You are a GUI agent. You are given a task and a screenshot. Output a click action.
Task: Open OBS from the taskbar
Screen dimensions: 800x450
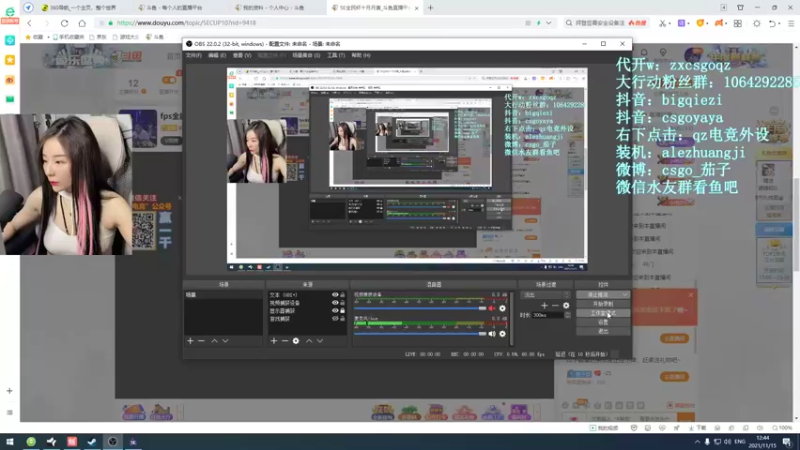pyautogui.click(x=113, y=441)
